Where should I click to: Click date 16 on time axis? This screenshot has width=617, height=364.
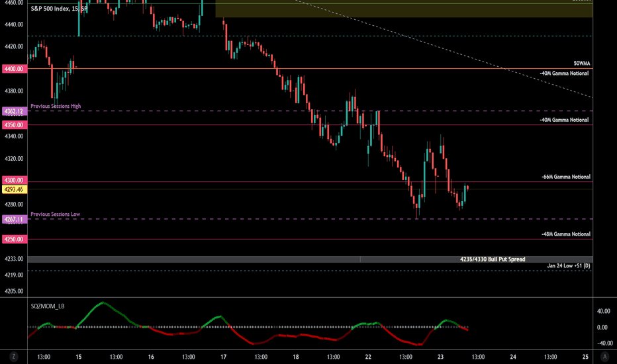tap(151, 357)
